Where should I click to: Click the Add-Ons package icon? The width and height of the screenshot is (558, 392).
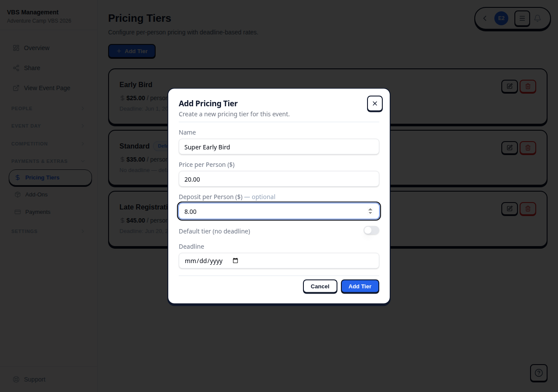click(x=18, y=195)
